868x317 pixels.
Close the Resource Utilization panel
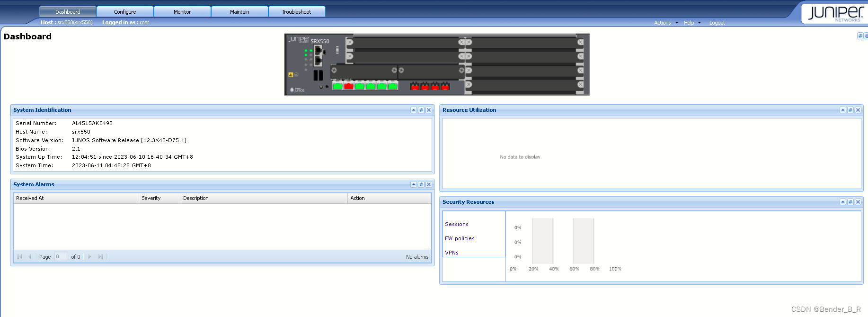(858, 110)
